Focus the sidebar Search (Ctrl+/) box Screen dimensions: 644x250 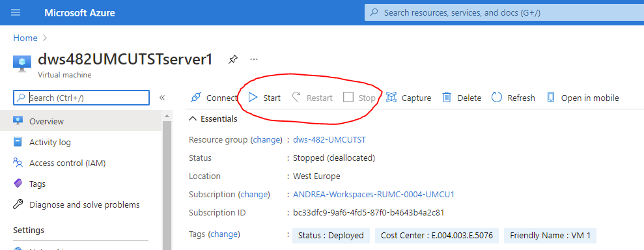point(81,98)
